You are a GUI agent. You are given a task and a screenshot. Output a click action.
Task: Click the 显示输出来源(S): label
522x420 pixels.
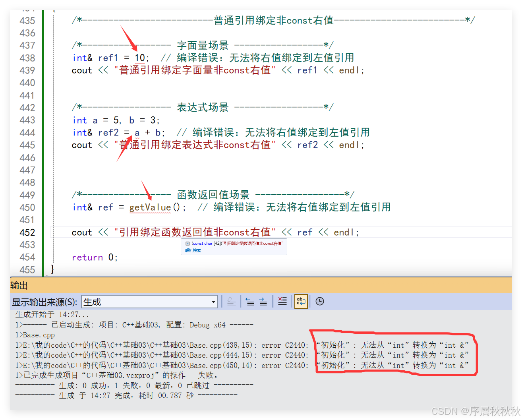pyautogui.click(x=44, y=302)
